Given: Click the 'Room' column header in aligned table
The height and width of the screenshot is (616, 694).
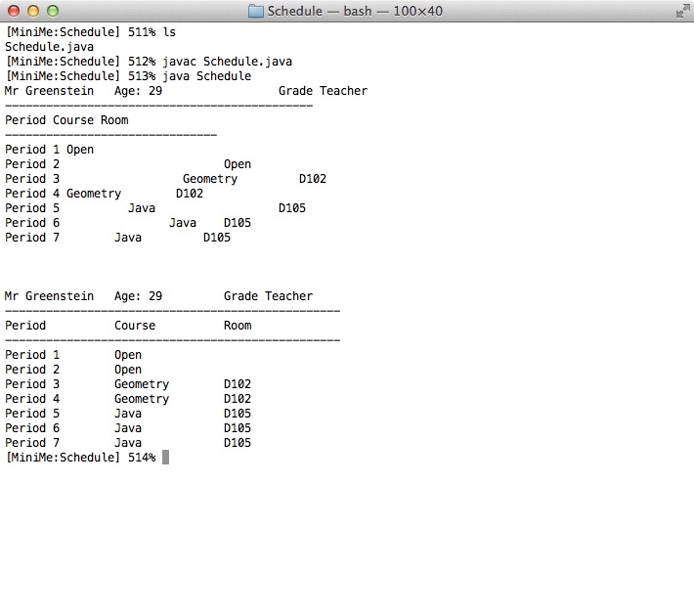Looking at the screenshot, I should click(x=237, y=326).
